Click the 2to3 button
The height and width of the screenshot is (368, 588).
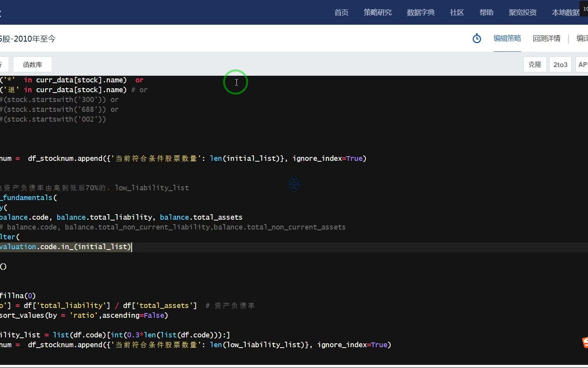tap(560, 64)
